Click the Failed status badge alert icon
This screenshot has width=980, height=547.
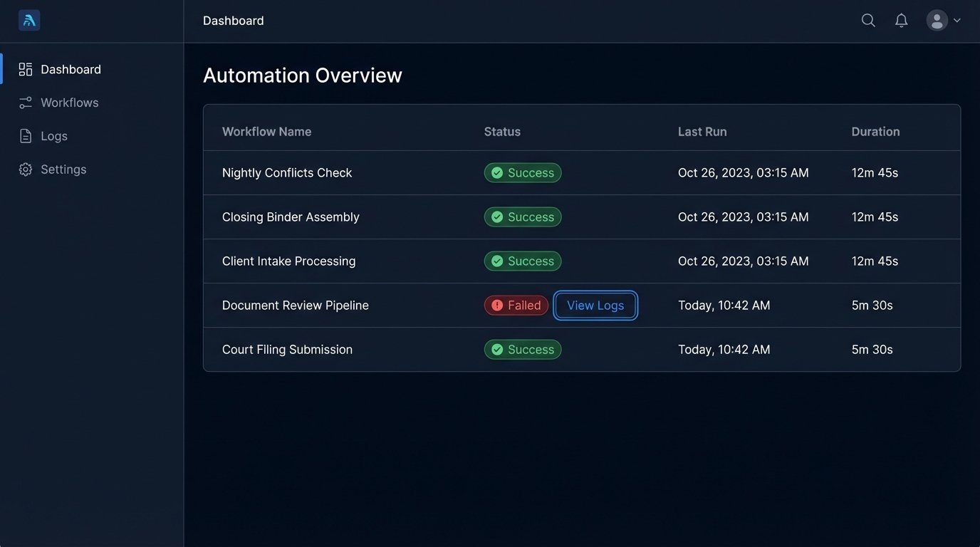pos(498,305)
